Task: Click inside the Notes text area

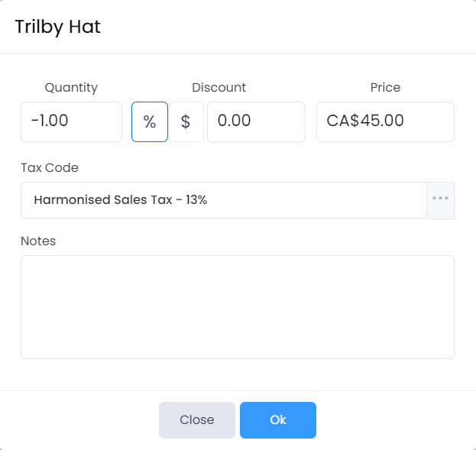Action: click(237, 306)
